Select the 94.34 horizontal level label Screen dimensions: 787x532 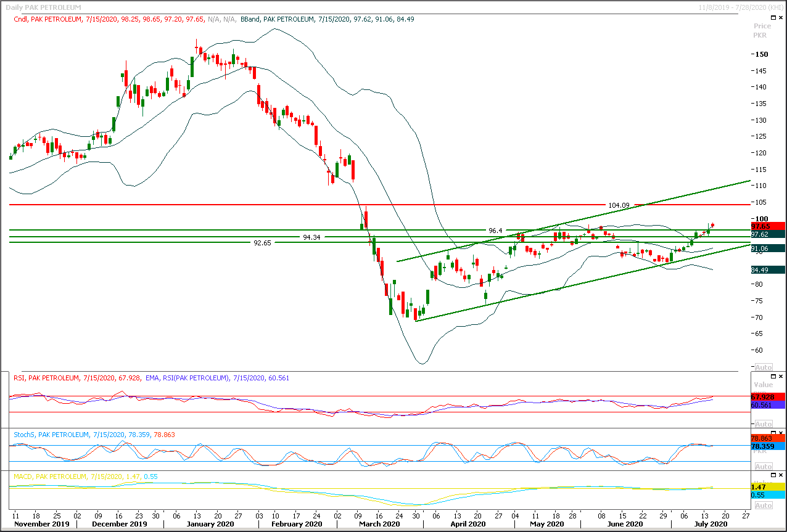[313, 237]
